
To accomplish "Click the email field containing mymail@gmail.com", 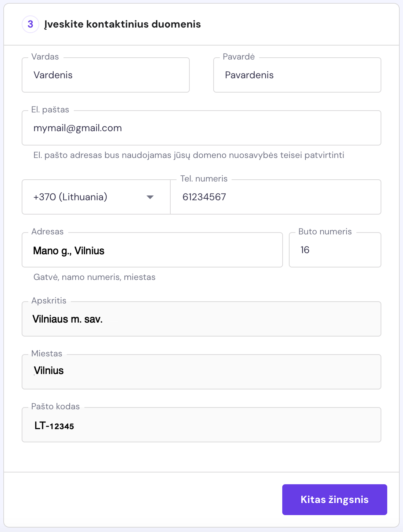I will (x=201, y=128).
